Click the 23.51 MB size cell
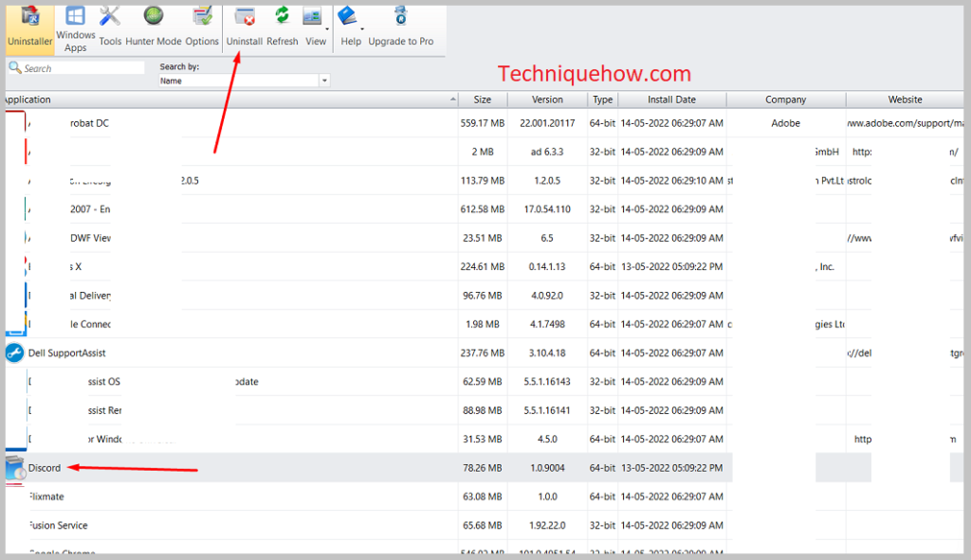This screenshot has width=971, height=560. [x=483, y=238]
